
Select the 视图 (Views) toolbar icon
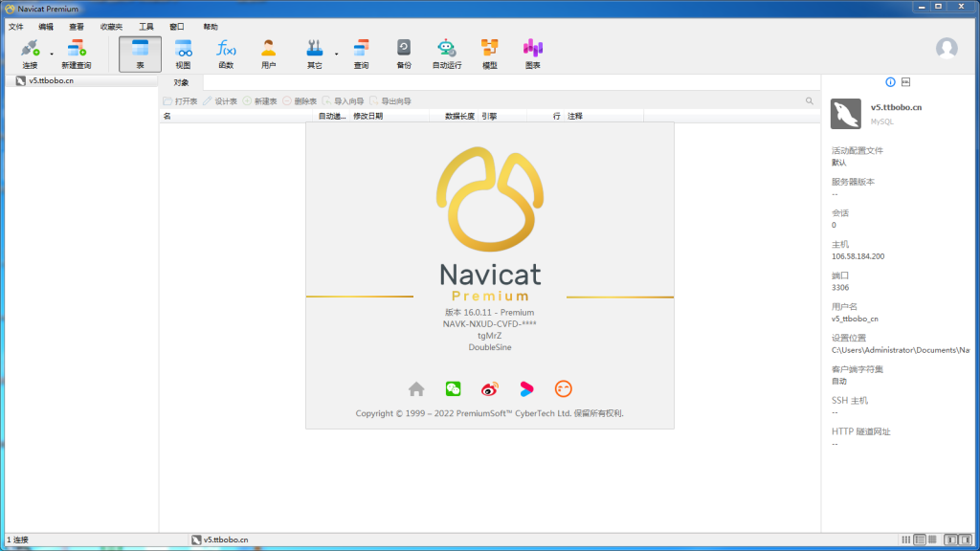point(182,53)
